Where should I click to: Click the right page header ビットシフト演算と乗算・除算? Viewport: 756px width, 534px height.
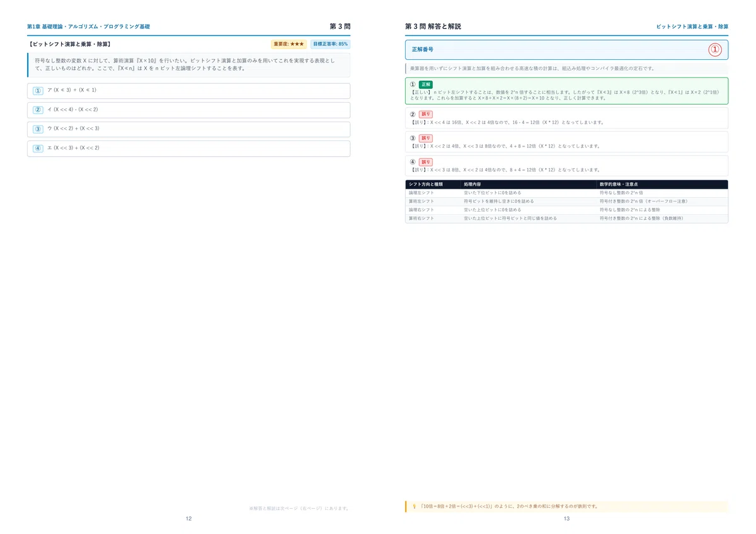pos(692,27)
